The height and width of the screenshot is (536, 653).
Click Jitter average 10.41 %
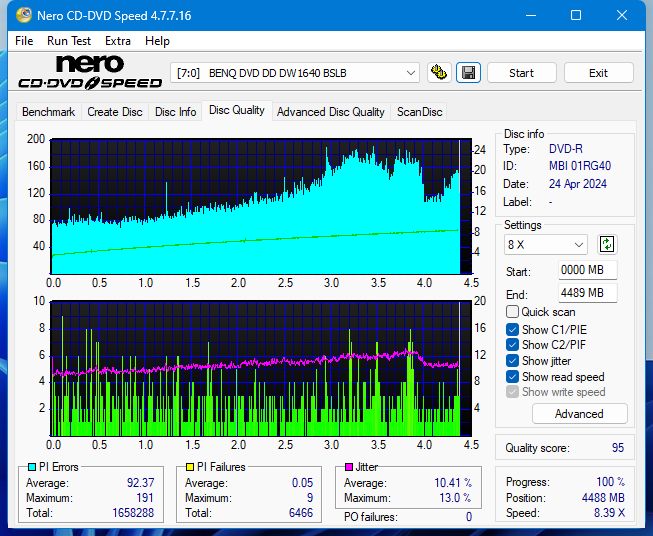click(x=453, y=482)
